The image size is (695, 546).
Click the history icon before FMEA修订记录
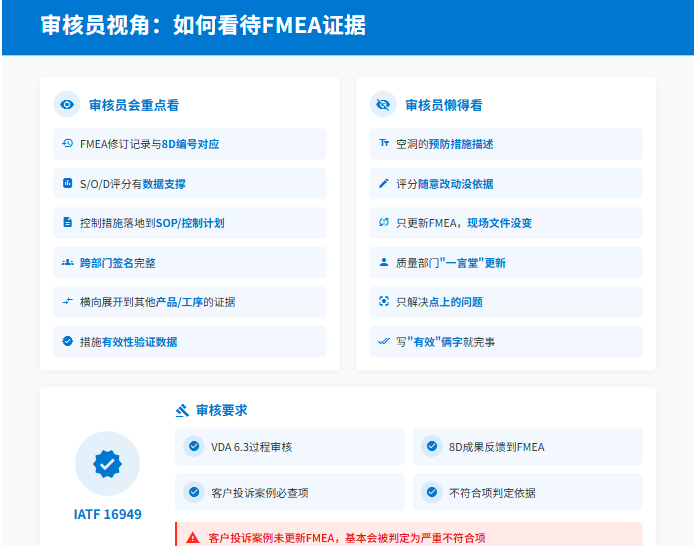pos(67,144)
